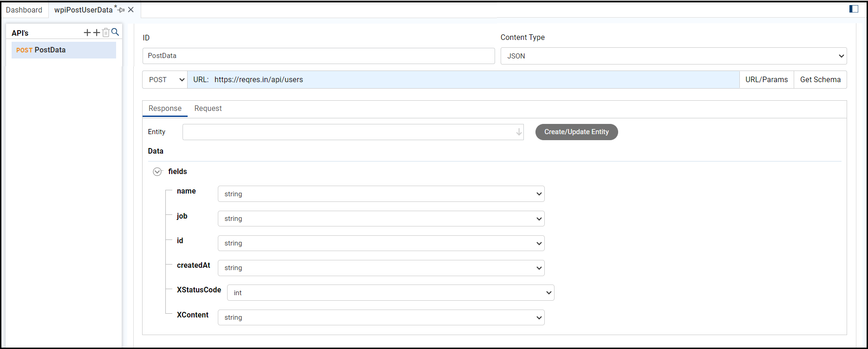Close the wpiPostUserData tab
Screen dimensions: 868x349
click(x=131, y=10)
